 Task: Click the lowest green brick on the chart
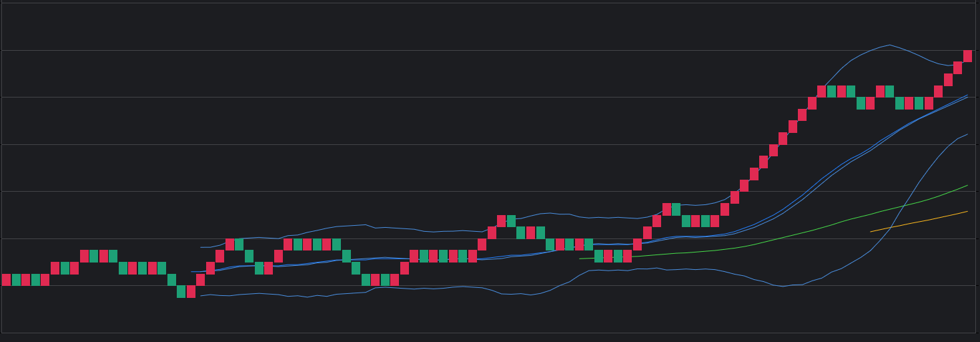(181, 291)
